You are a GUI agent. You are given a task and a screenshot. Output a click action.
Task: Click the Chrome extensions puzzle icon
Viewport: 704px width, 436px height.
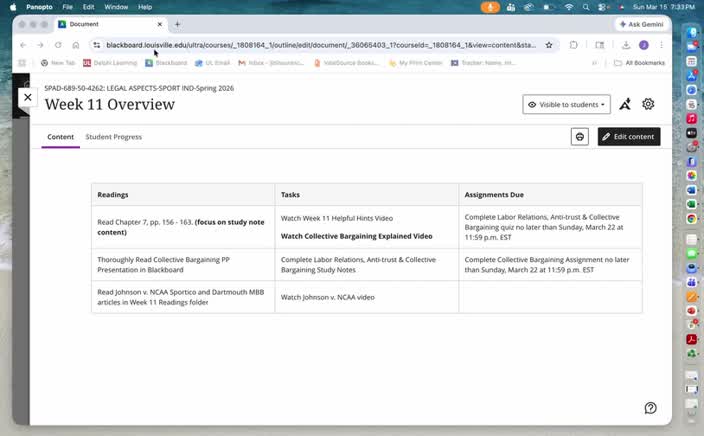coord(573,45)
